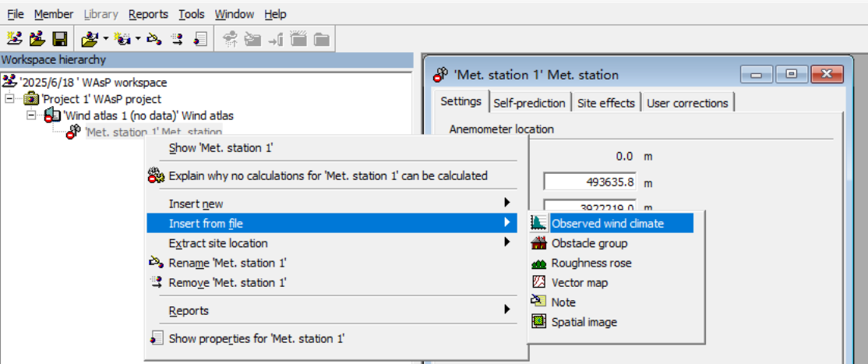Image resolution: width=868 pixels, height=364 pixels.
Task: Select Vector map in the submenu
Action: coord(579,282)
